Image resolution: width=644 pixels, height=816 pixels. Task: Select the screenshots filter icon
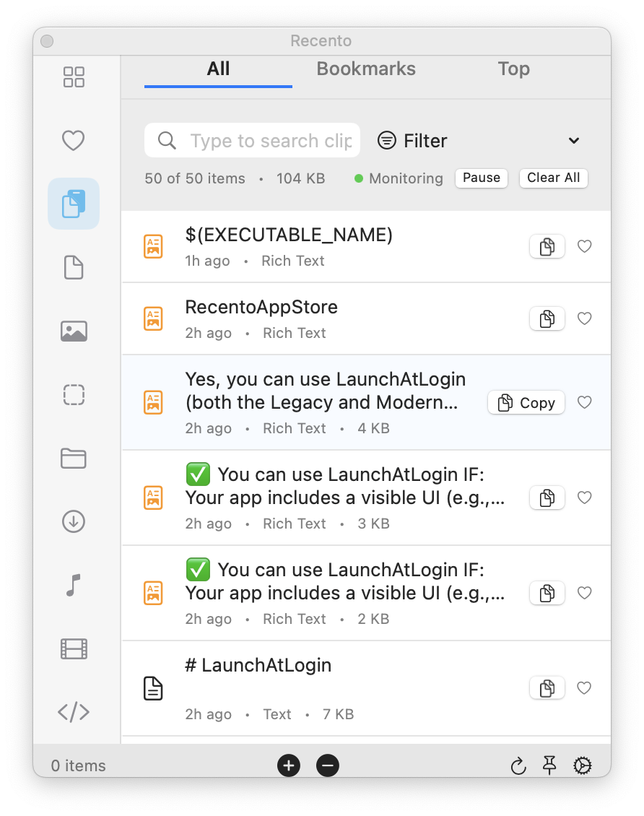coord(73,394)
